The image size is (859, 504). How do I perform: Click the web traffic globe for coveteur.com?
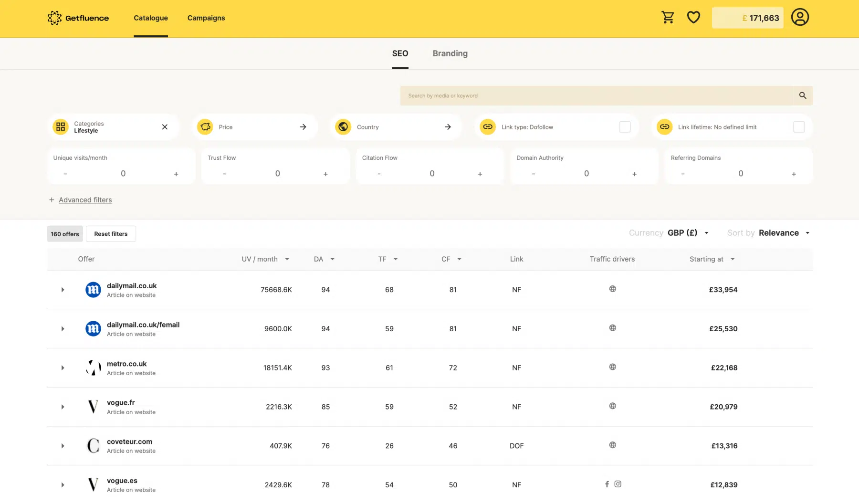613,445
